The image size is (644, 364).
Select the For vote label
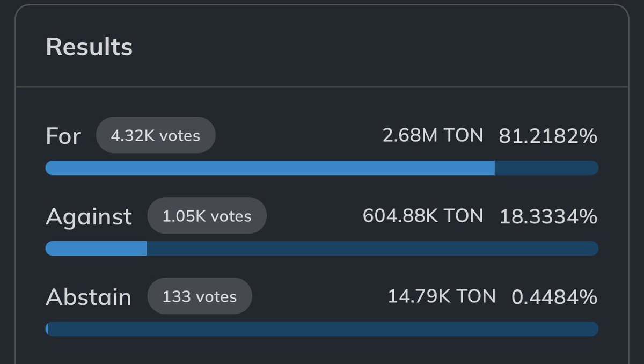click(63, 136)
